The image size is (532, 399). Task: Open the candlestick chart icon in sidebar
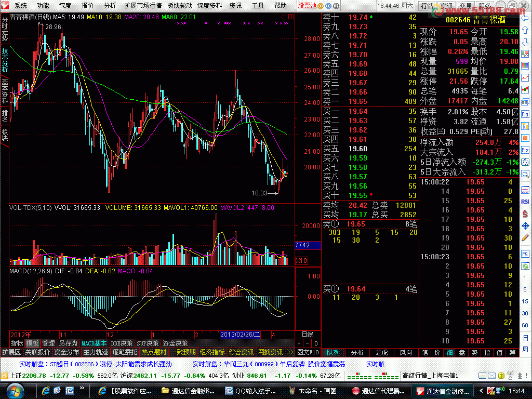click(x=525, y=90)
